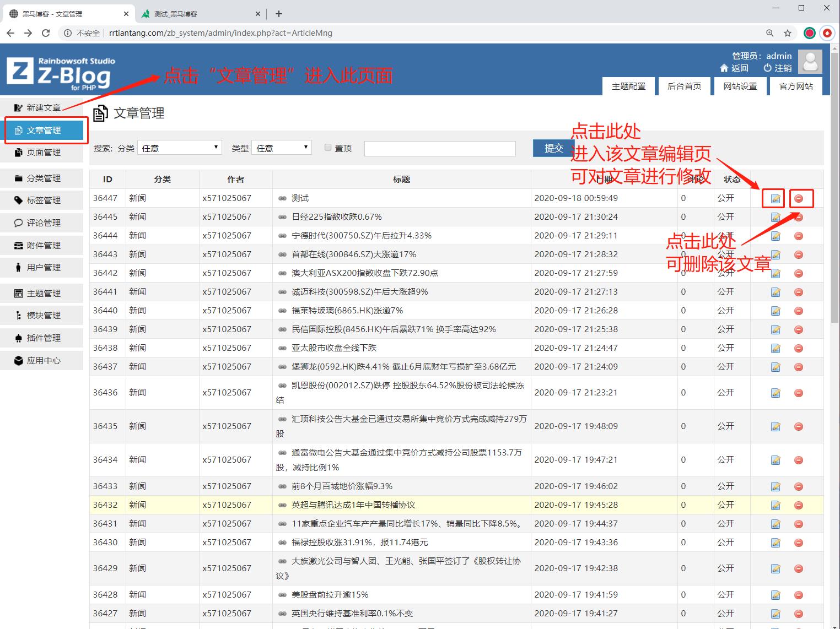Delete article 36431 11家重点企业
Image resolution: width=840 pixels, height=629 pixels.
click(x=799, y=524)
